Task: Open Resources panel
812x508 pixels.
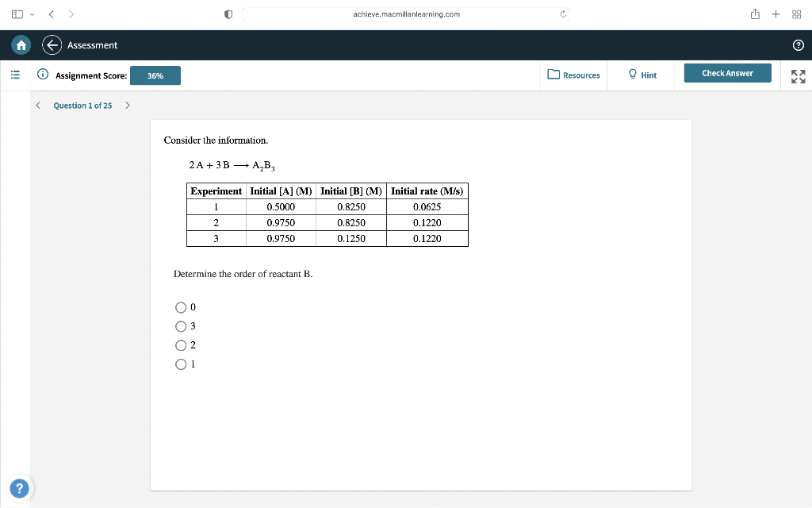Action: (573, 75)
